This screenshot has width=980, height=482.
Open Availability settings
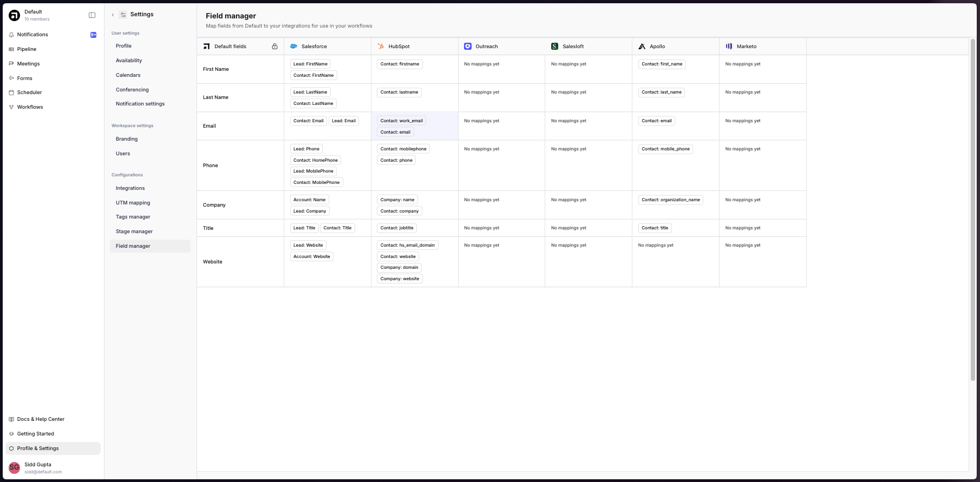click(x=129, y=61)
